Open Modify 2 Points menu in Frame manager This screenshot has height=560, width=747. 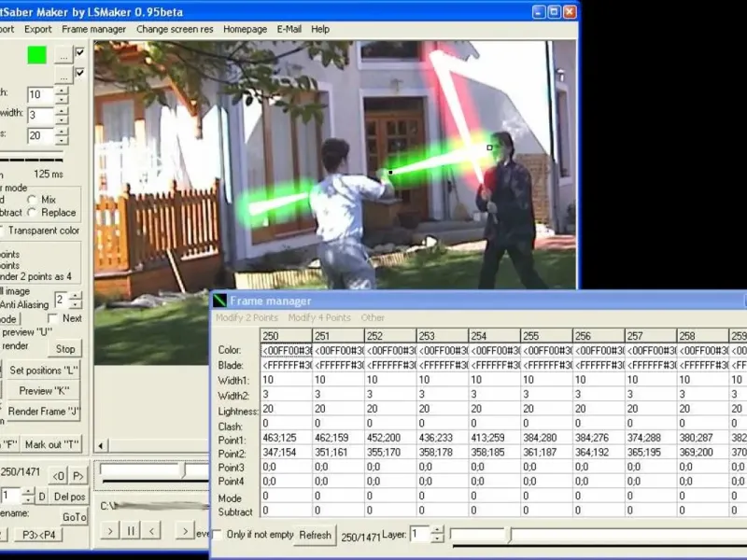pyautogui.click(x=247, y=317)
